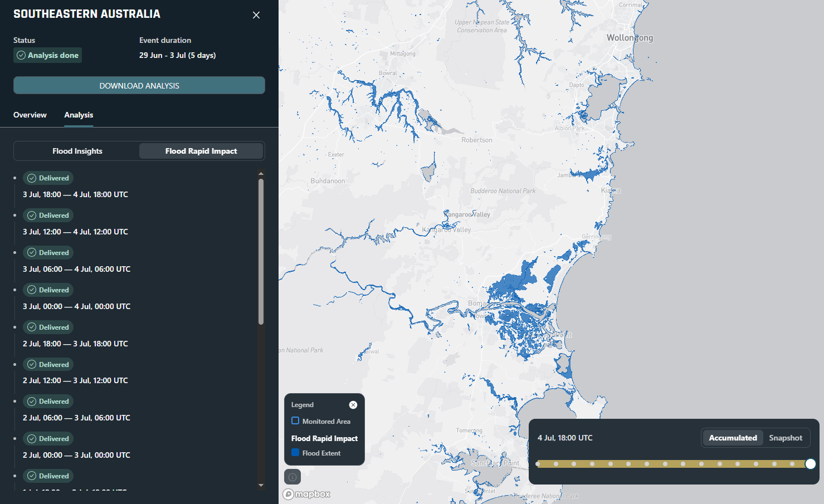824x504 pixels.
Task: Click the map info icon button
Action: click(x=292, y=477)
